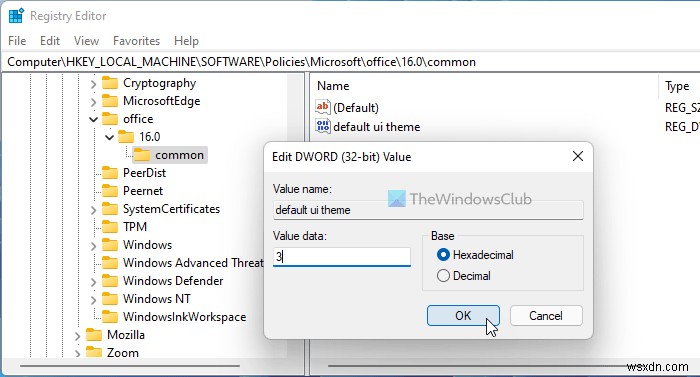This screenshot has height=377, width=700.
Task: Click the Mozilla folder icon
Action: (94, 335)
